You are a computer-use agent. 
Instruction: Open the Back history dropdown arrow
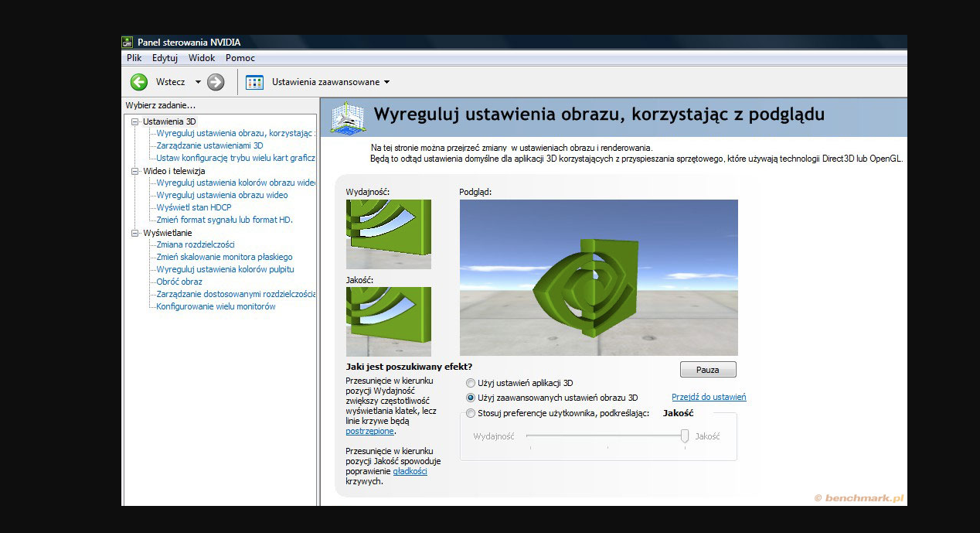[198, 82]
